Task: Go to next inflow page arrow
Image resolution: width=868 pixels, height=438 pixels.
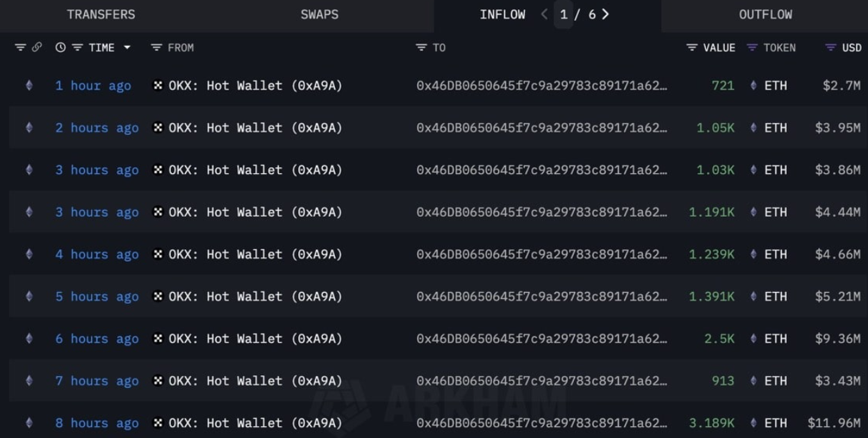Action: [605, 15]
